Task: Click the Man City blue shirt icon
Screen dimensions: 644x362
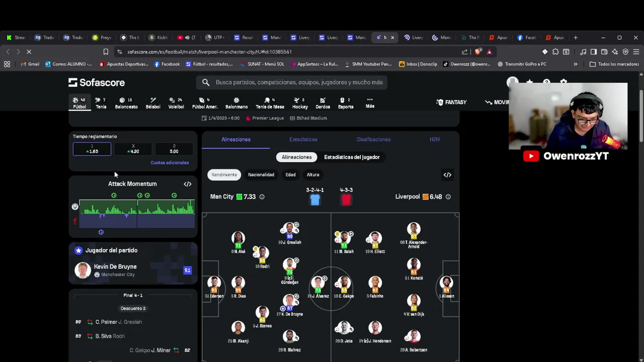Action: click(x=315, y=200)
